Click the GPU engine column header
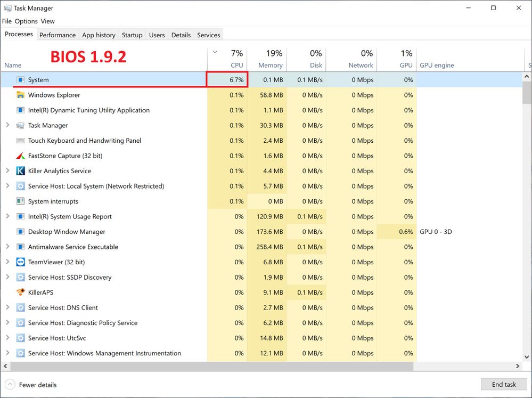This screenshot has width=532, height=398. 470,59
